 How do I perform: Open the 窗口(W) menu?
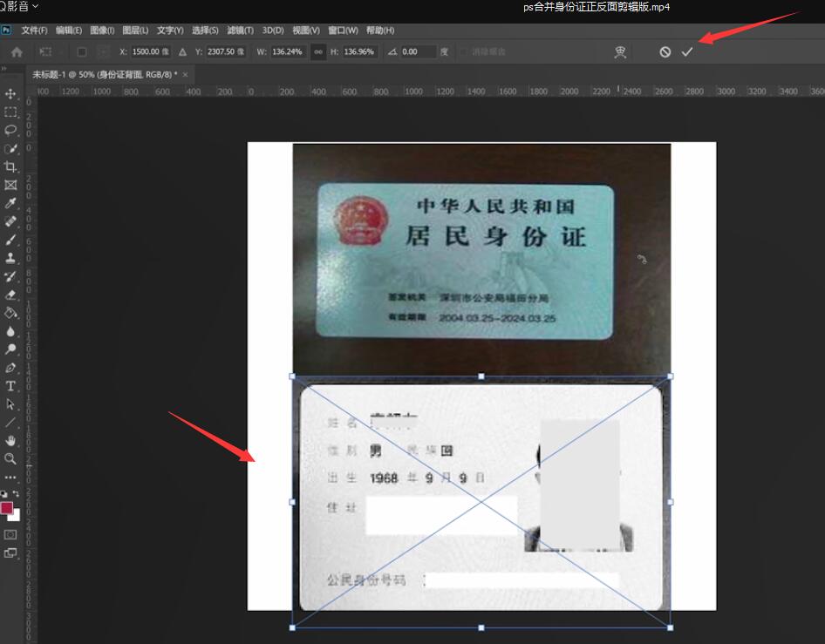343,31
